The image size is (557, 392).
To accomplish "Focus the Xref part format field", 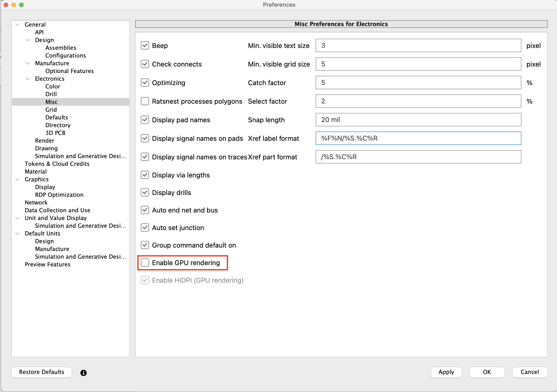I will pos(418,157).
